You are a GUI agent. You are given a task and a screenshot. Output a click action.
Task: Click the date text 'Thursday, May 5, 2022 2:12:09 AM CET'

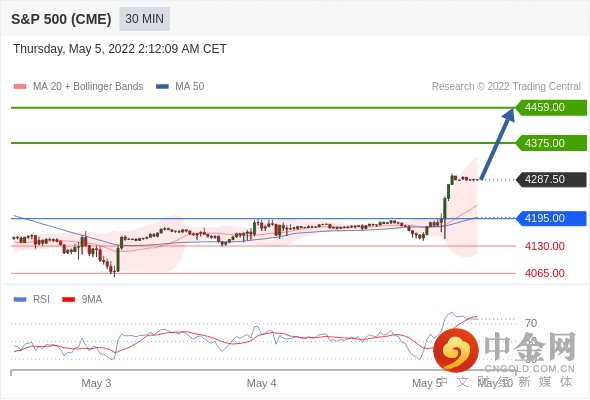[120, 49]
